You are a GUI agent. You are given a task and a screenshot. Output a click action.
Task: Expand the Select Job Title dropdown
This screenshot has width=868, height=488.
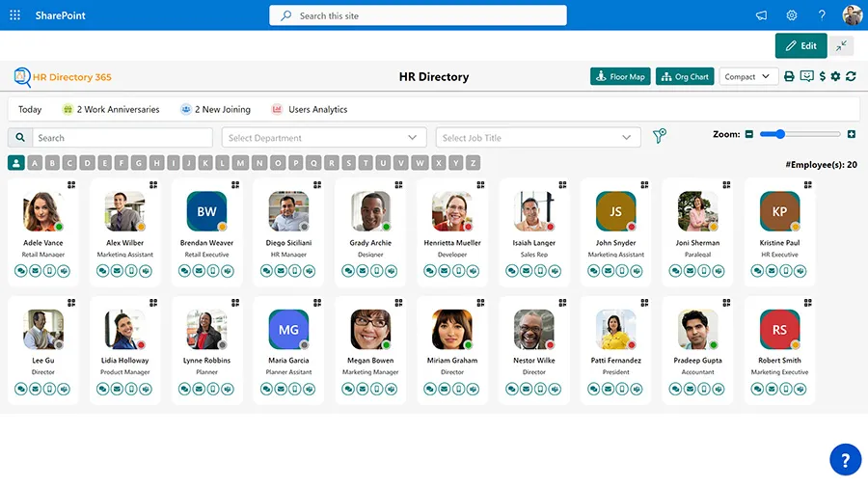pyautogui.click(x=538, y=137)
